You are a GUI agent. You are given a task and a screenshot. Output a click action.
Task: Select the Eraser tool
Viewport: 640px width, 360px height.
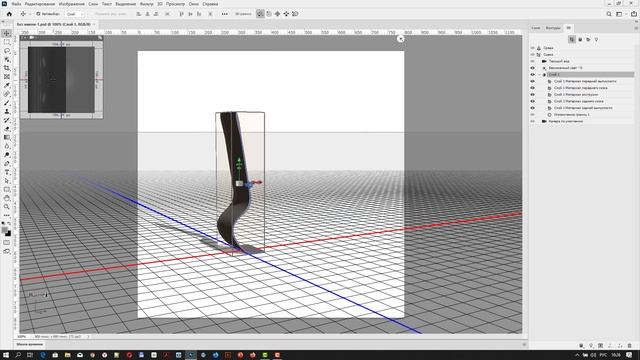(7, 129)
